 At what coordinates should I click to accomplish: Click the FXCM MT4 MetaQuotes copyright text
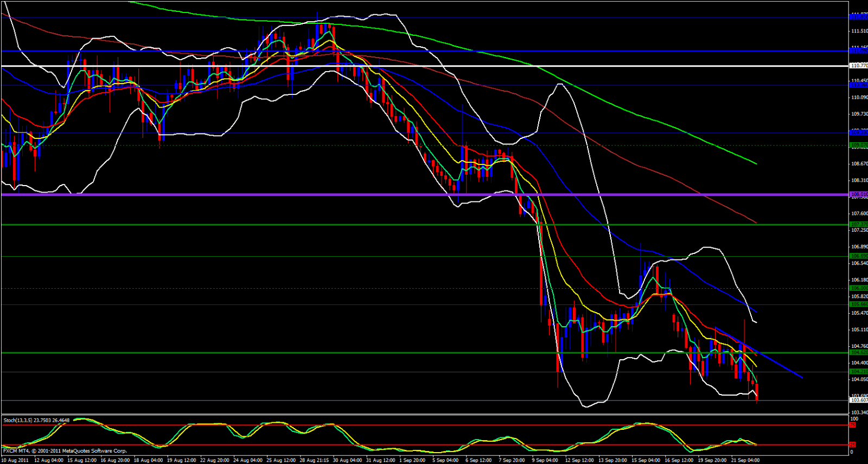coord(65,451)
